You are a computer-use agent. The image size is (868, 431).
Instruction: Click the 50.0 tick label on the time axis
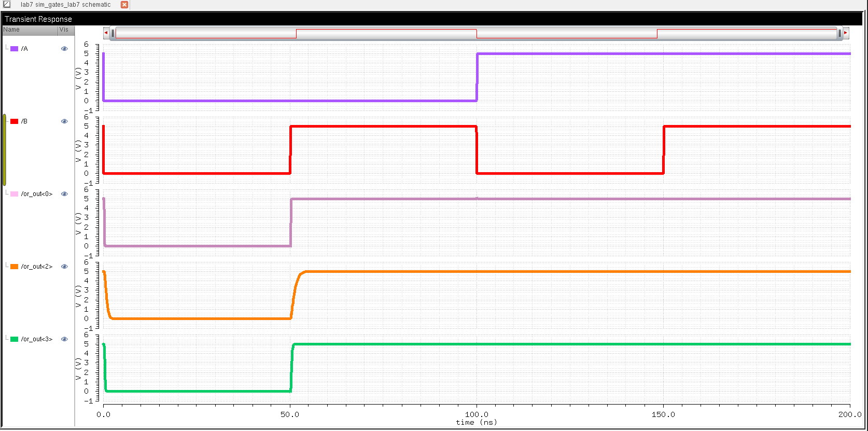click(x=290, y=414)
